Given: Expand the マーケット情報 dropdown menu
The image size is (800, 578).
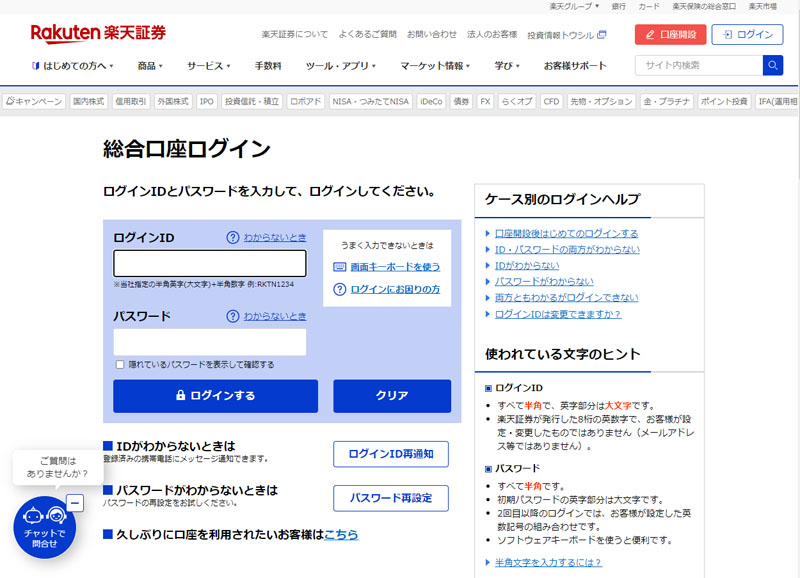Looking at the screenshot, I should [x=437, y=66].
